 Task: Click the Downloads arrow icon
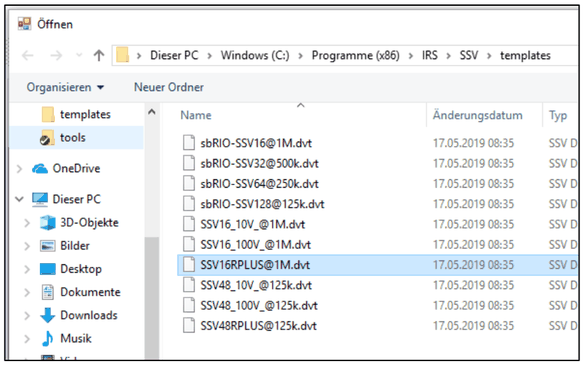(47, 315)
